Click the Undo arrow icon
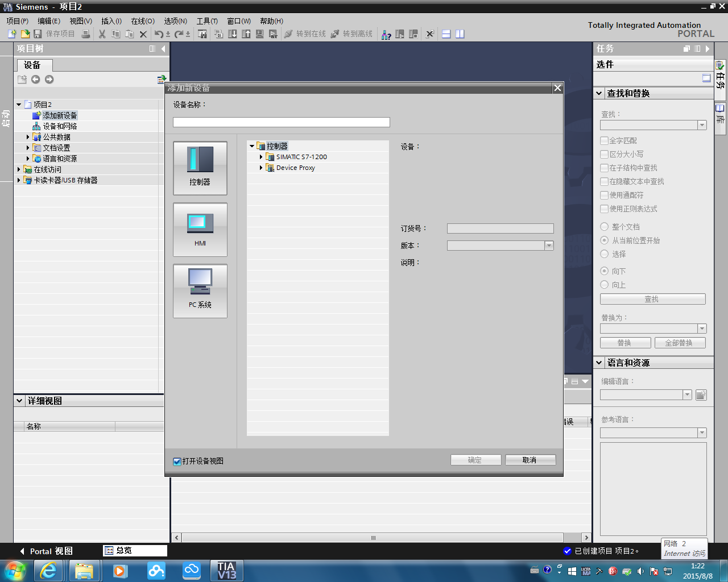The height and width of the screenshot is (582, 728). pos(159,34)
